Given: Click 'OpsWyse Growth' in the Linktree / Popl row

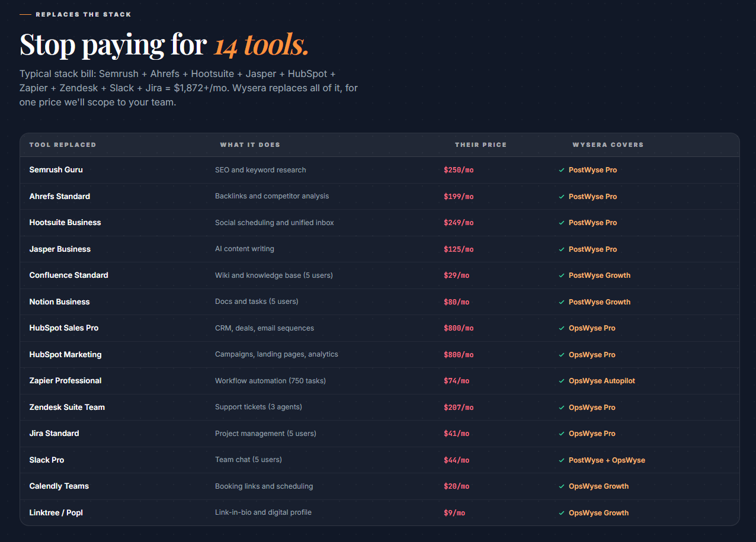Looking at the screenshot, I should [598, 513].
